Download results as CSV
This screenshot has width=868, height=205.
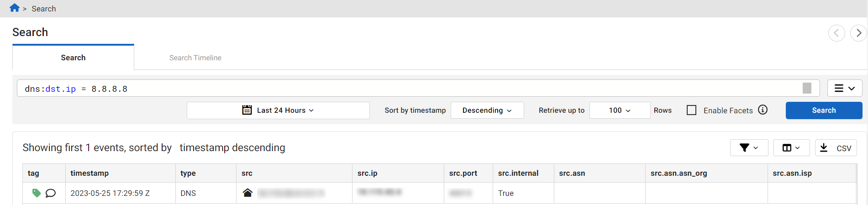836,148
